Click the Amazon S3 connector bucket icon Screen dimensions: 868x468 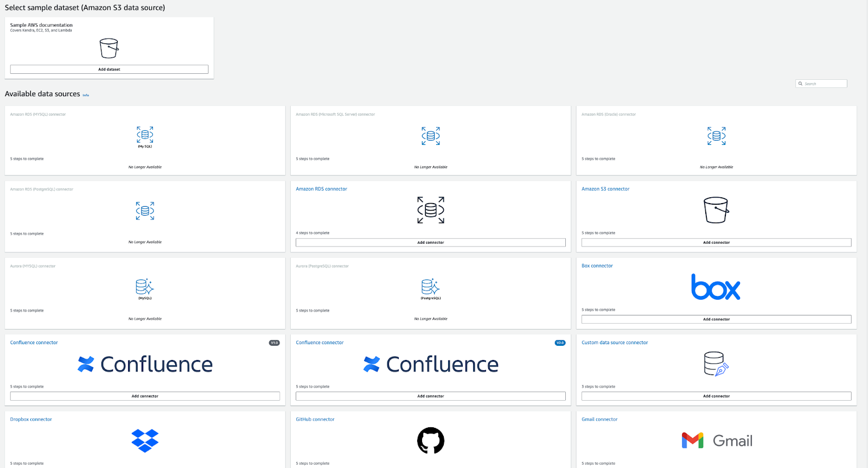pos(716,210)
